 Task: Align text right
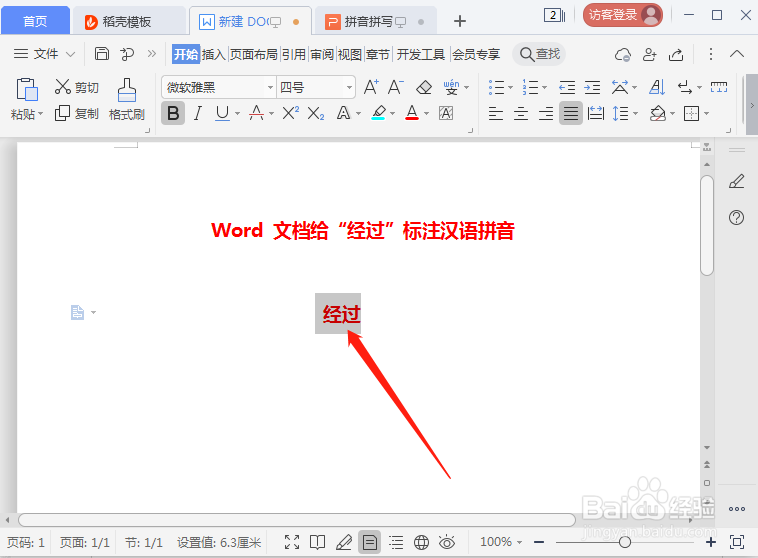coord(546,114)
